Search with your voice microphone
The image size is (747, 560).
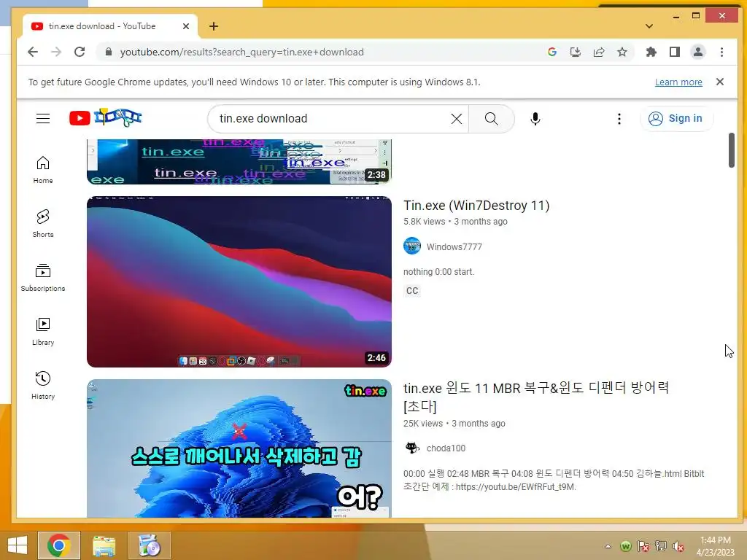535,119
